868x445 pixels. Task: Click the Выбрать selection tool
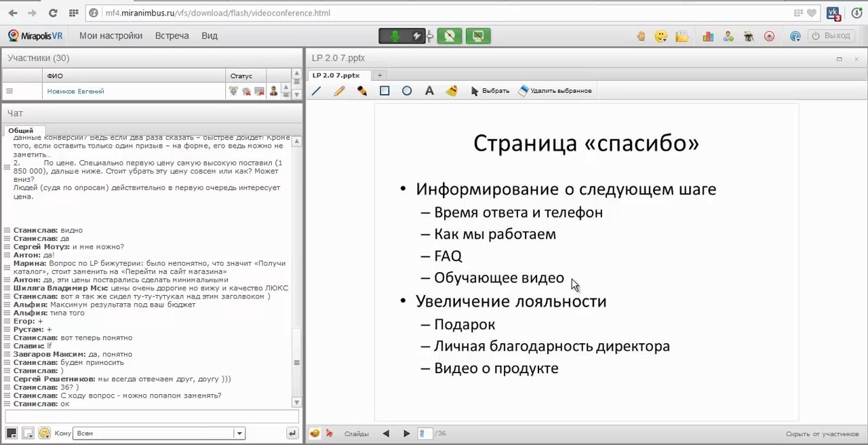pyautogui.click(x=490, y=90)
